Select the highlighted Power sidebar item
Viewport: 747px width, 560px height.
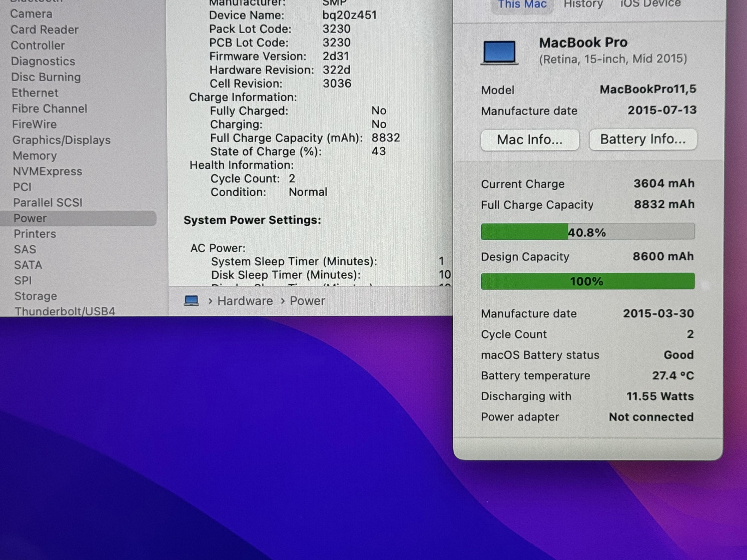[x=78, y=218]
